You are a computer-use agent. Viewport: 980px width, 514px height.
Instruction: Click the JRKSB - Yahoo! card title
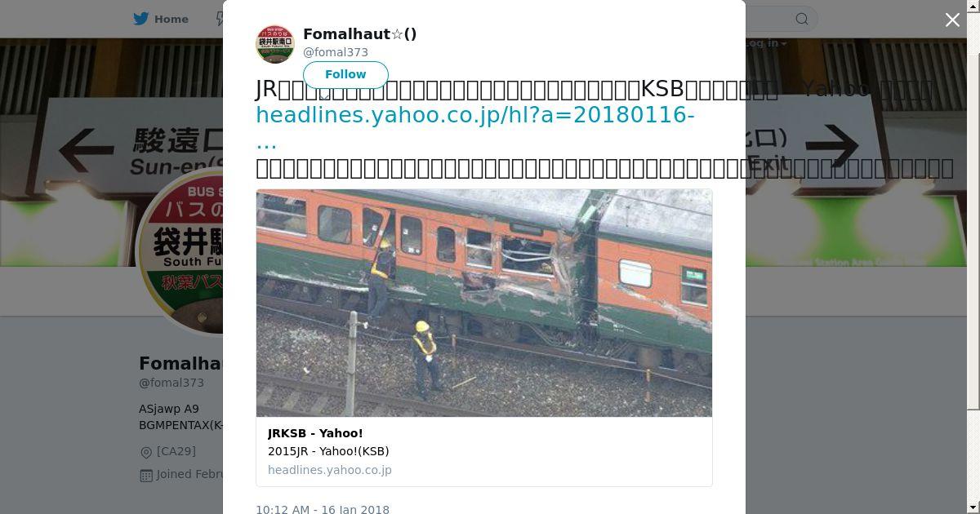click(x=315, y=433)
